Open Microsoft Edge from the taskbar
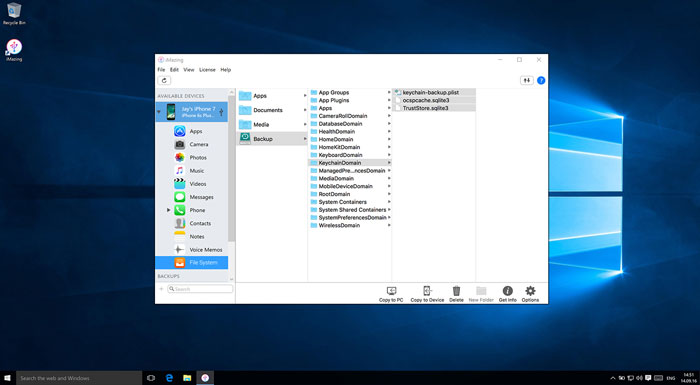700x385 pixels. tap(169, 378)
